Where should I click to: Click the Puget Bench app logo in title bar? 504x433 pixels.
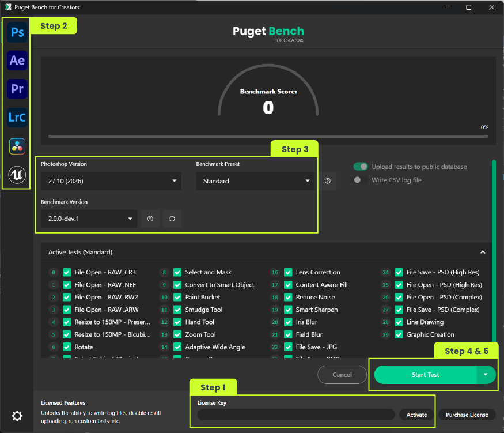pyautogui.click(x=7, y=7)
